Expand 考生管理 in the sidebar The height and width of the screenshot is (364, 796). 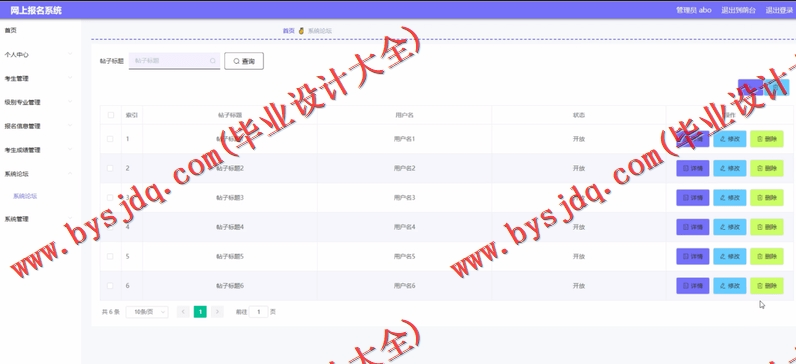(x=41, y=78)
